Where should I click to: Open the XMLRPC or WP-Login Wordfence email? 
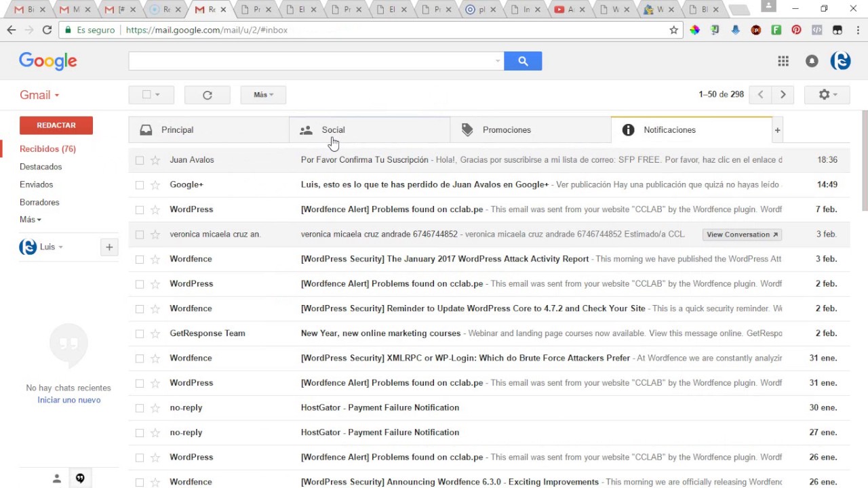(x=465, y=358)
